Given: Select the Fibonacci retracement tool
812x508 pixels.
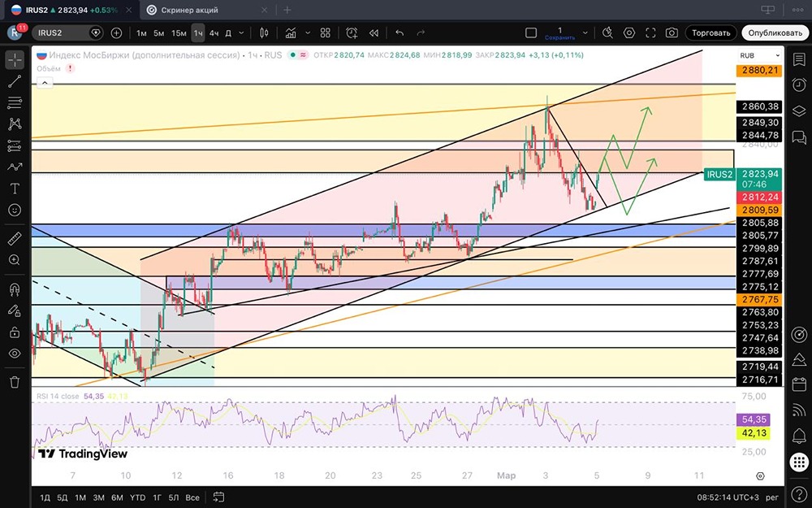Looking at the screenshot, I should point(15,102).
